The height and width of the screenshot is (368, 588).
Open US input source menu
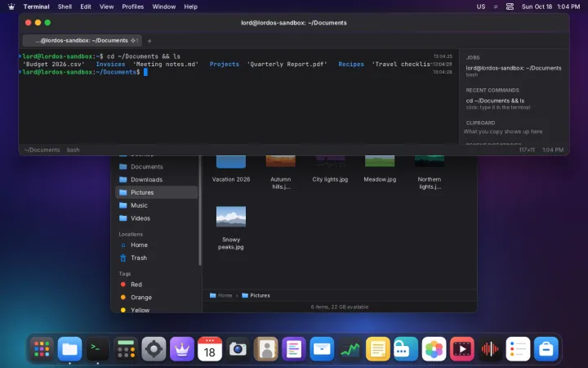click(481, 7)
